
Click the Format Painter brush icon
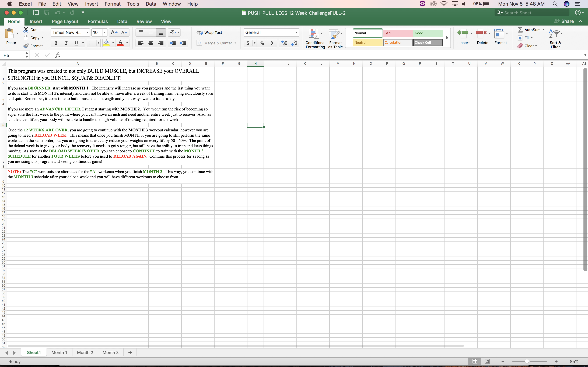[x=26, y=46]
